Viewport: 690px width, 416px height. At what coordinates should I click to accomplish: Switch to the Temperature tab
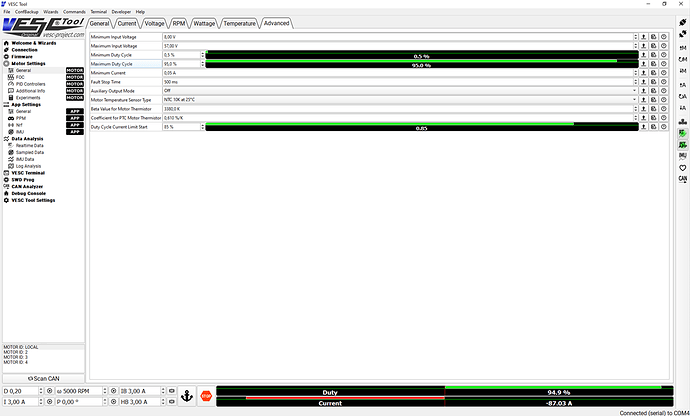(x=239, y=23)
